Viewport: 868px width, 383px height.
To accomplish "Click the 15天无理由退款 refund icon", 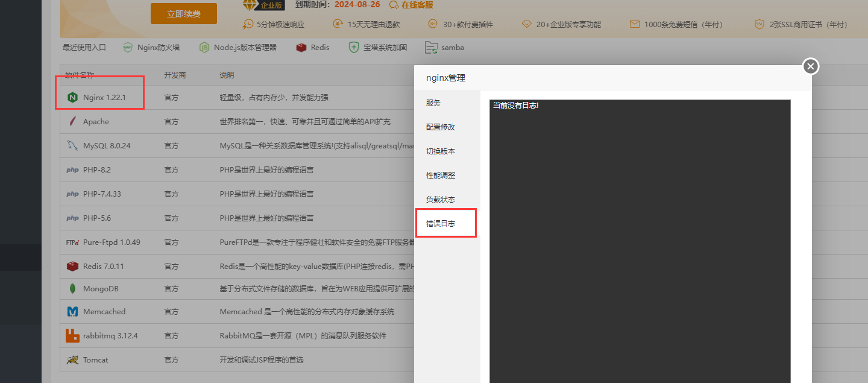I will click(338, 24).
